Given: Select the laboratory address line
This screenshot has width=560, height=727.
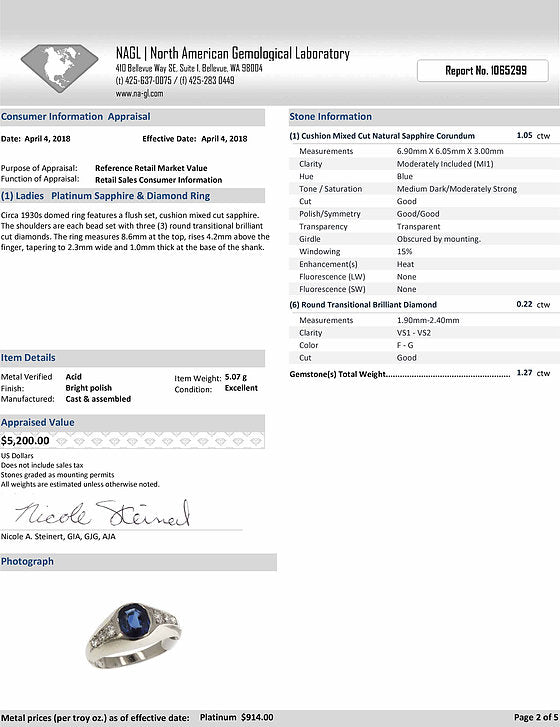Looking at the screenshot, I should (189, 68).
